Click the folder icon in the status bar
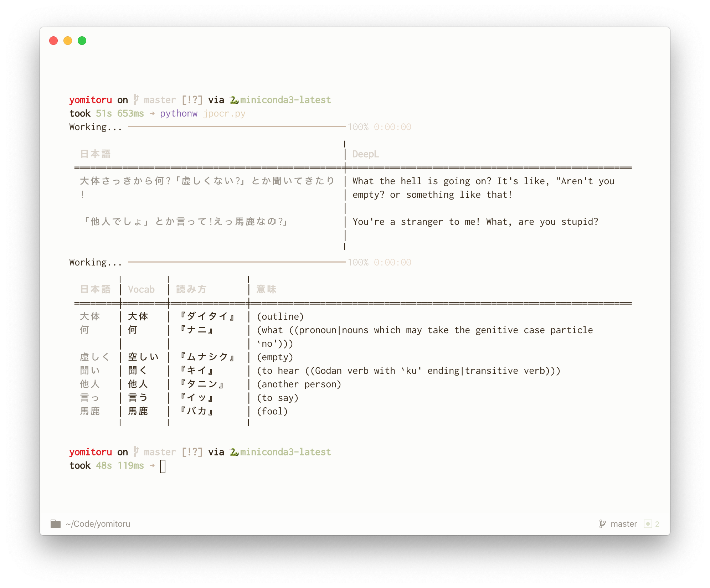 point(56,524)
